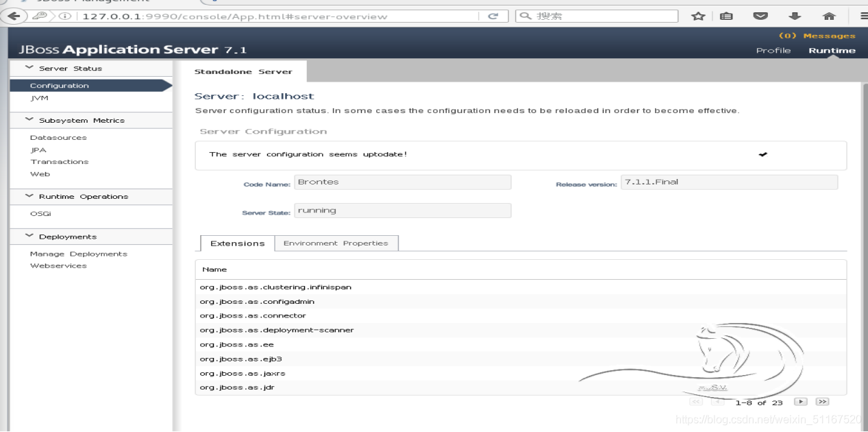Go to the next page of extensions
868x432 pixels.
click(801, 402)
